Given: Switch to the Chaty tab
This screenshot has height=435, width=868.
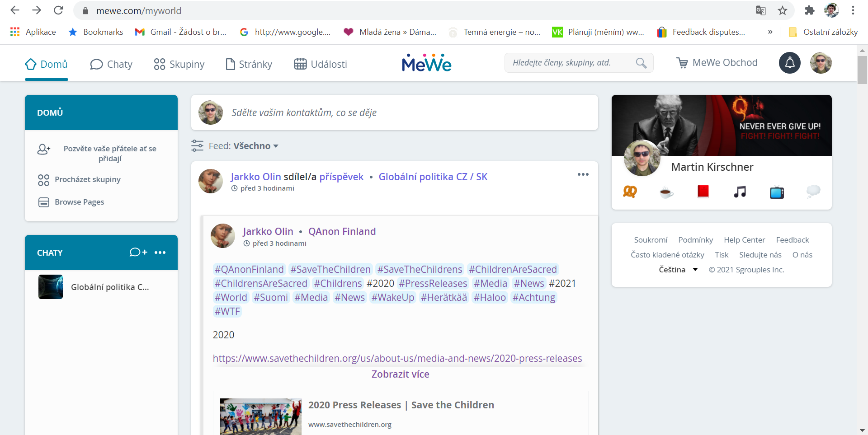Looking at the screenshot, I should (x=111, y=64).
